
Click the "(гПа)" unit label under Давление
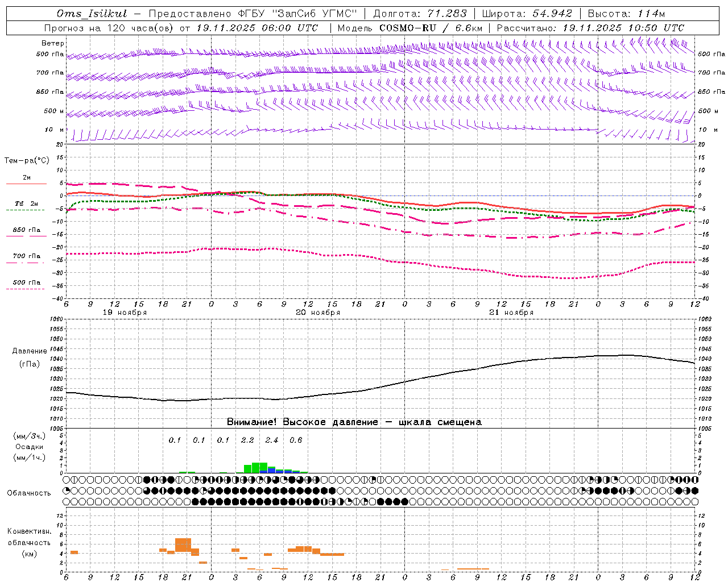(x=30, y=364)
